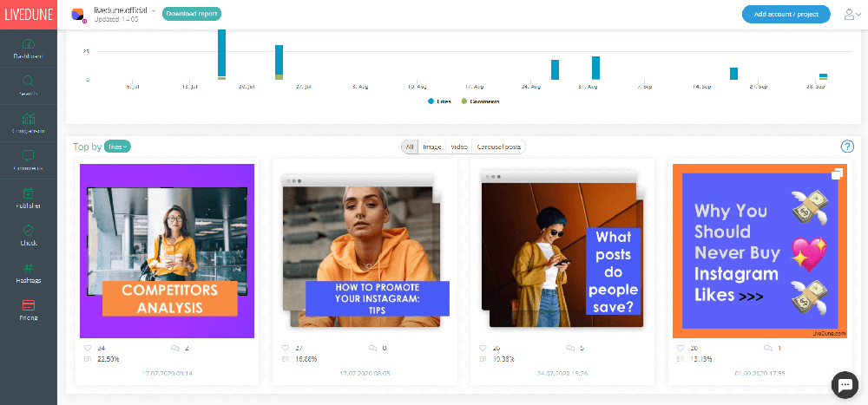Open the live chat bubble
This screenshot has height=405, width=868.
coord(844,382)
